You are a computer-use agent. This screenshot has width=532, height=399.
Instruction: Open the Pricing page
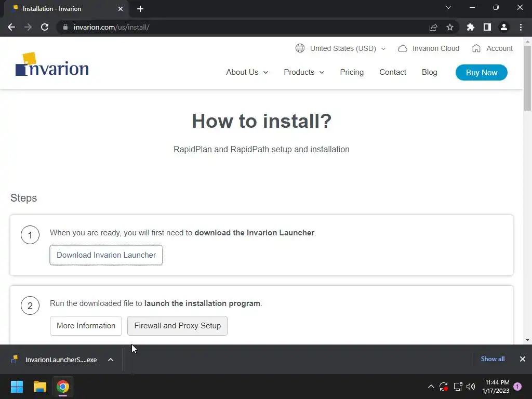point(352,72)
